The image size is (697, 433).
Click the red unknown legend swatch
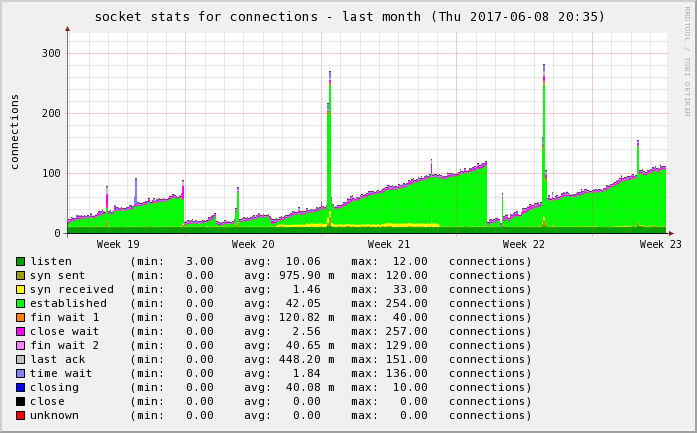[x=20, y=415]
